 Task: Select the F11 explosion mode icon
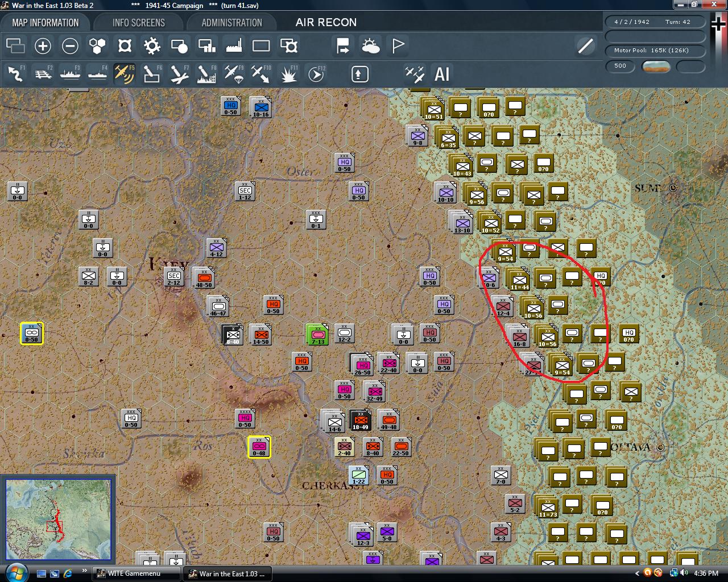click(288, 74)
